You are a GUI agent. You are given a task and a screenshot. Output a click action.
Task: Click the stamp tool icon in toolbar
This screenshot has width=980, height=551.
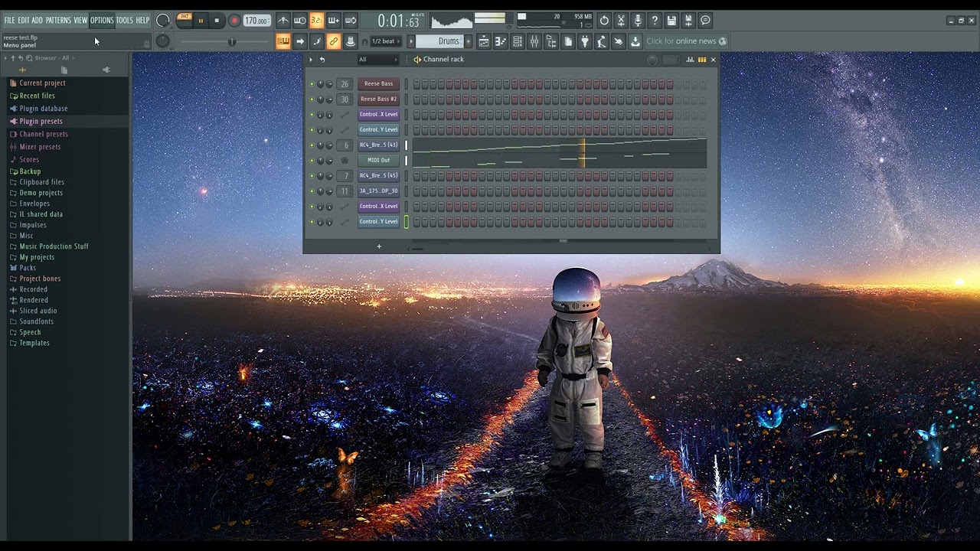(351, 41)
